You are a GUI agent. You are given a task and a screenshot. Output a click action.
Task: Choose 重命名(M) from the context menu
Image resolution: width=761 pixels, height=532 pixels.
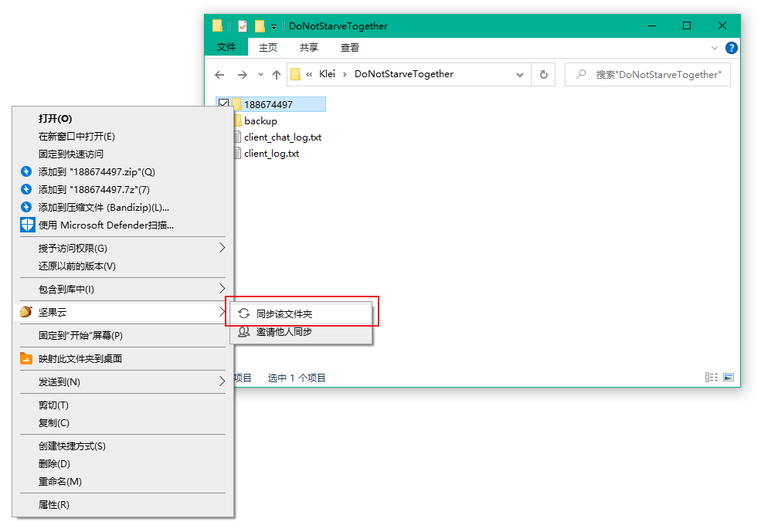(x=60, y=481)
